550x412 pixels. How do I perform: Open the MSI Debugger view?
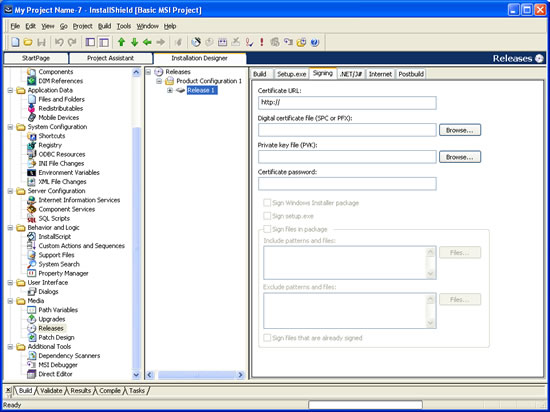[58, 365]
